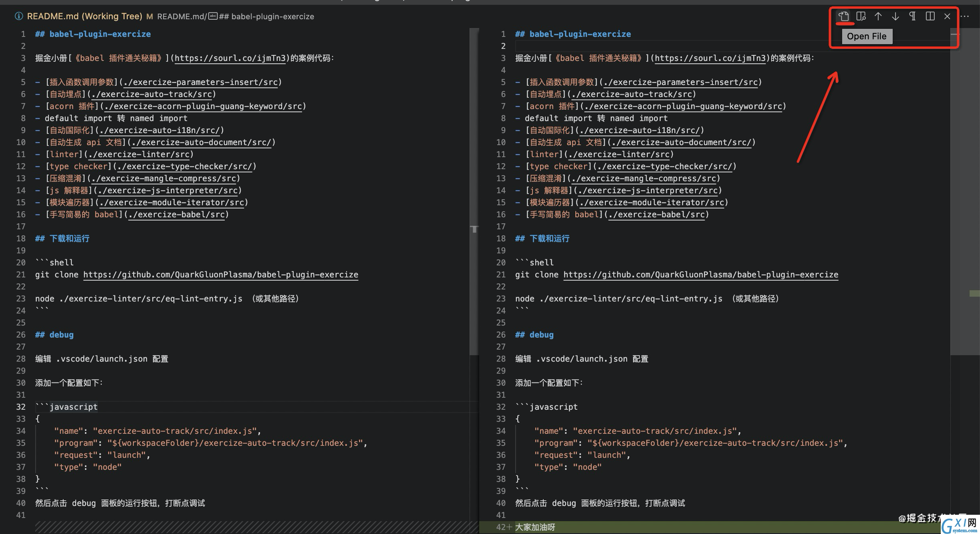Select the README.md (Working Tree) tab
Screen dimensions: 980x534
tap(85, 16)
